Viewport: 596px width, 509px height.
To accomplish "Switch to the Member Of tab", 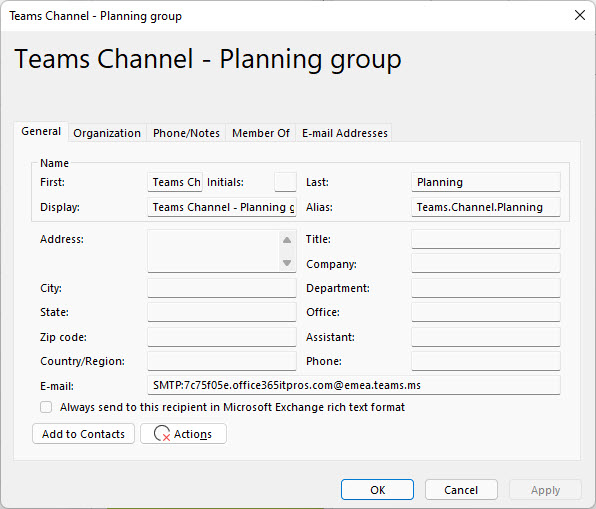I will (x=261, y=133).
